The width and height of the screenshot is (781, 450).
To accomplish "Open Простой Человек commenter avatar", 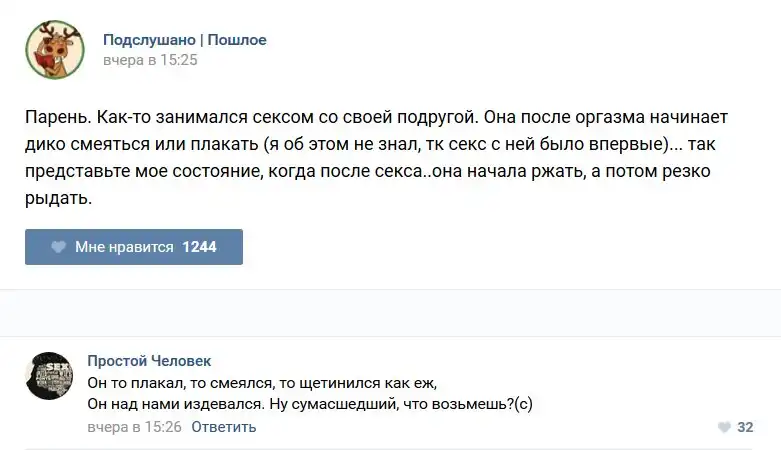I will coord(48,376).
